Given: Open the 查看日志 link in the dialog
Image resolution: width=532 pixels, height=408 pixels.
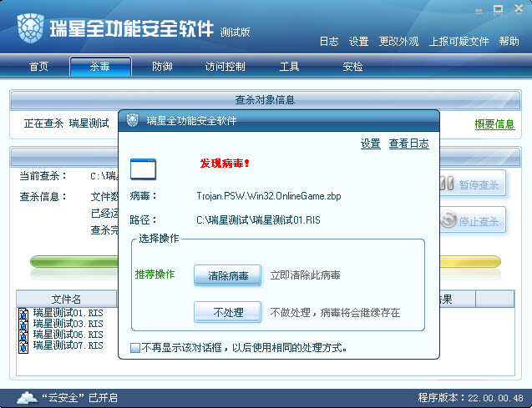Looking at the screenshot, I should click(409, 144).
